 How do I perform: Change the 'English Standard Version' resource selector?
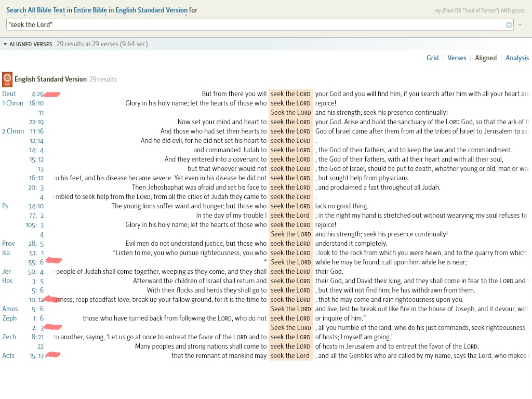point(151,10)
